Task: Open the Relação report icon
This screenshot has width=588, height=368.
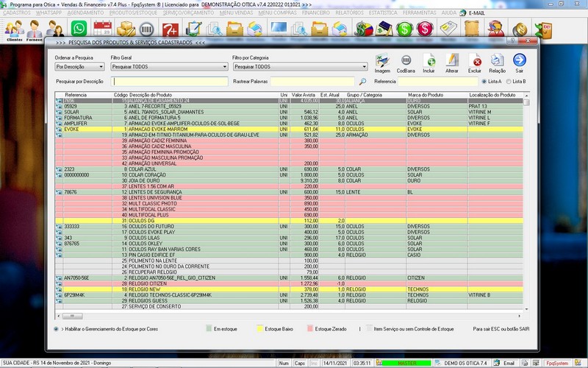Action: [x=498, y=60]
